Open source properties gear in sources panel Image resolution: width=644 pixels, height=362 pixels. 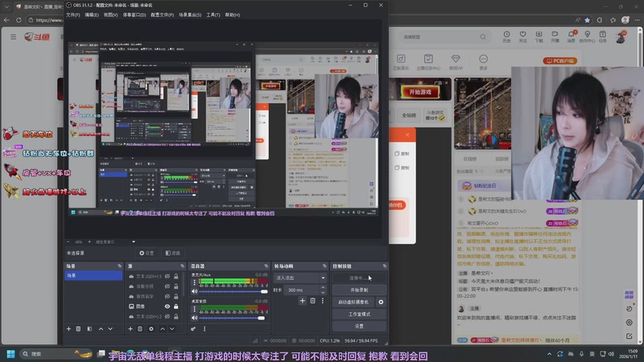point(151,329)
